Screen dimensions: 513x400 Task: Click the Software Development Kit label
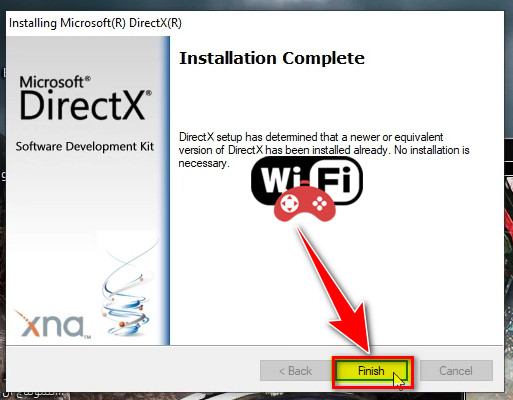(x=85, y=146)
